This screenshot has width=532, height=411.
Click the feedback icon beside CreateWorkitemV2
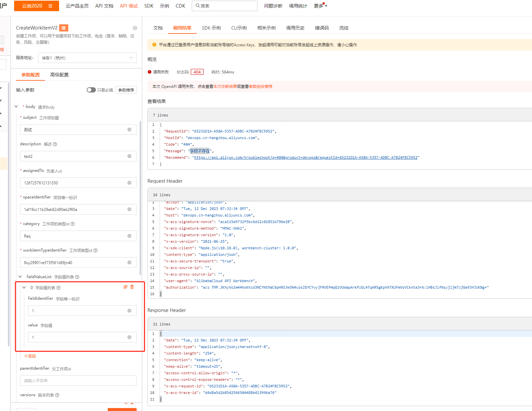(x=135, y=28)
